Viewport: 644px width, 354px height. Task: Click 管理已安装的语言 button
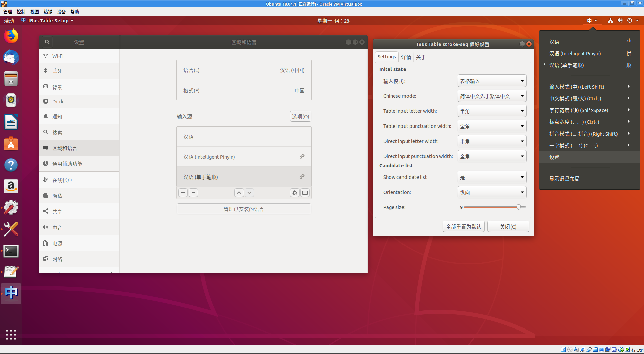tap(244, 209)
